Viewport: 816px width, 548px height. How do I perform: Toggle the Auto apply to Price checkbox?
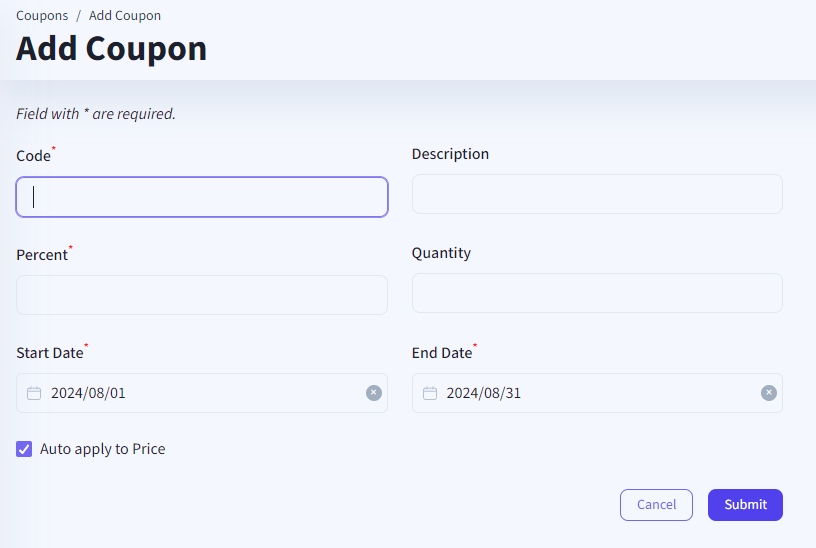pos(25,449)
